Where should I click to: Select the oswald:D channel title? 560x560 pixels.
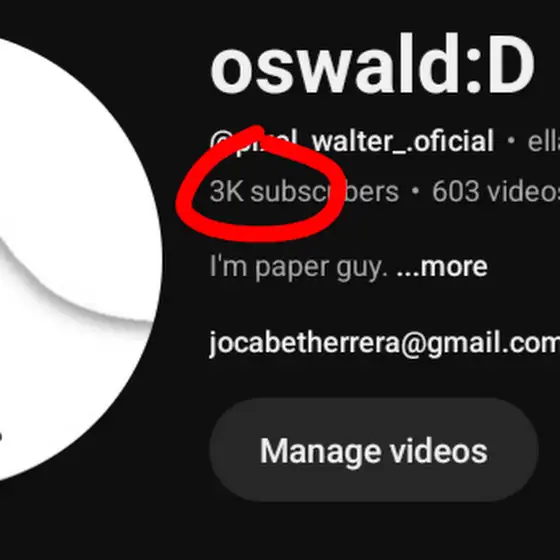point(372,64)
